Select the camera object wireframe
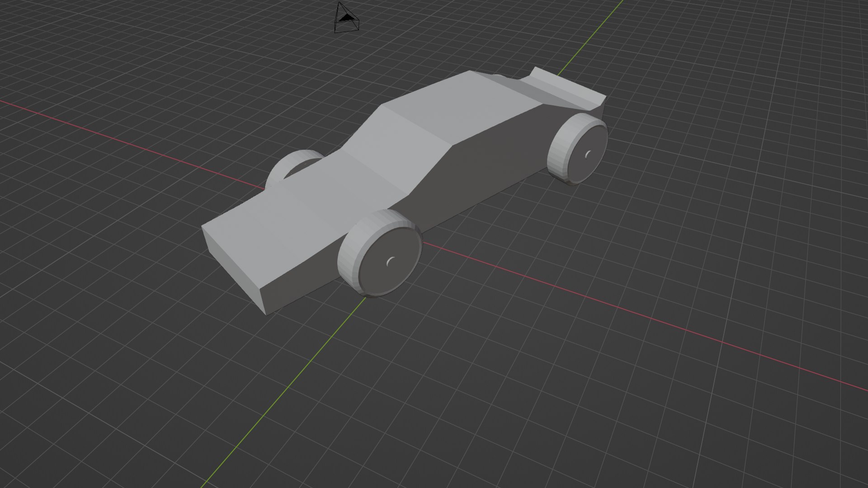This screenshot has width=868, height=488. (x=346, y=18)
